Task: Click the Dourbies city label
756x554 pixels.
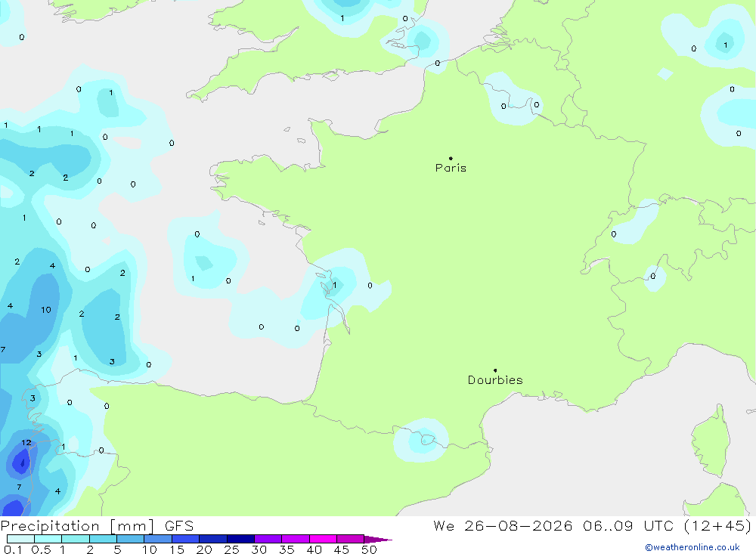Action: [495, 380]
